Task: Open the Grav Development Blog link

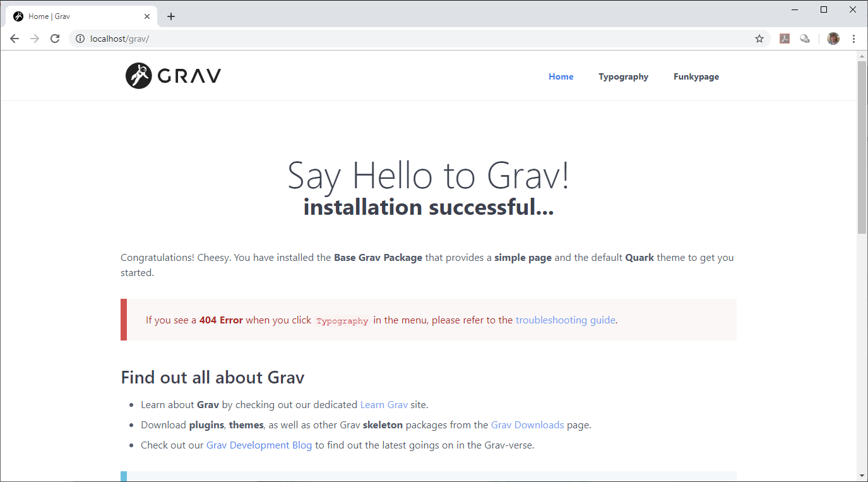Action: tap(259, 445)
